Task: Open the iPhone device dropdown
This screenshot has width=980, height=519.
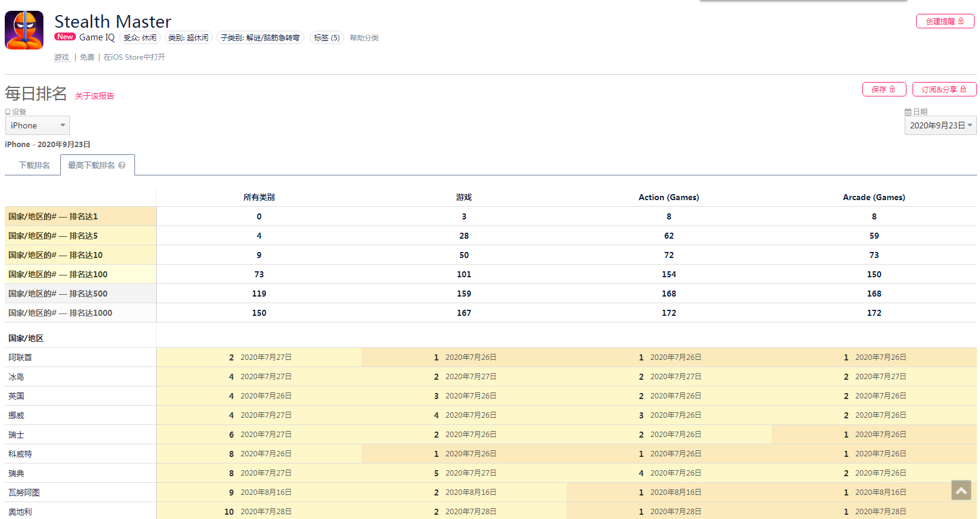Action: pyautogui.click(x=37, y=125)
